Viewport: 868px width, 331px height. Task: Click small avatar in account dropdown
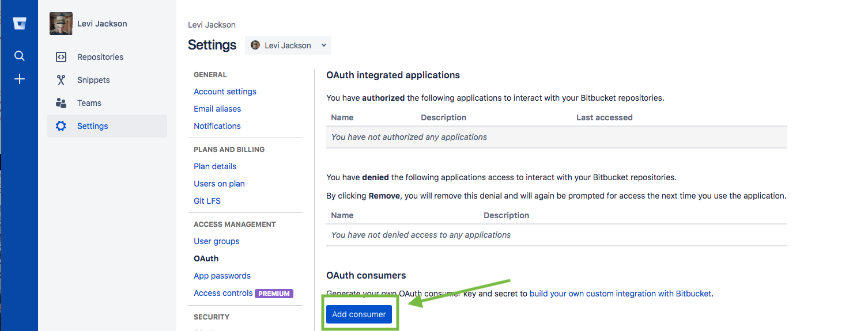click(255, 45)
